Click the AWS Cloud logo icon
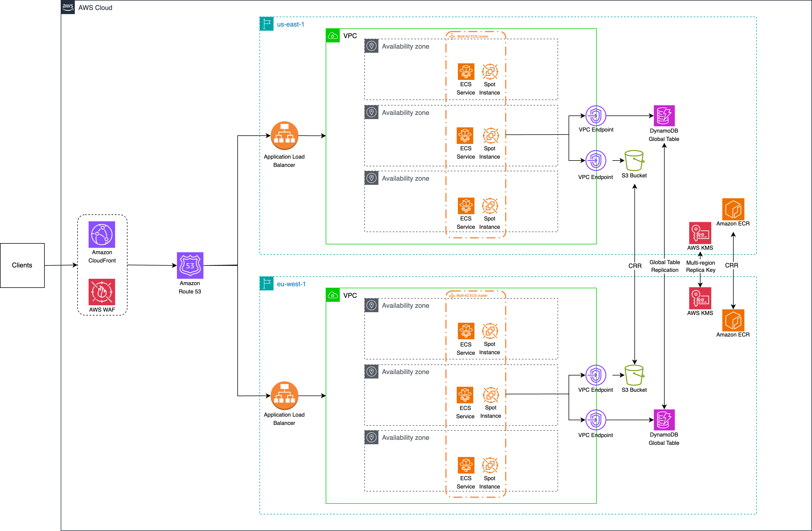This screenshot has height=531, width=812. pyautogui.click(x=68, y=7)
